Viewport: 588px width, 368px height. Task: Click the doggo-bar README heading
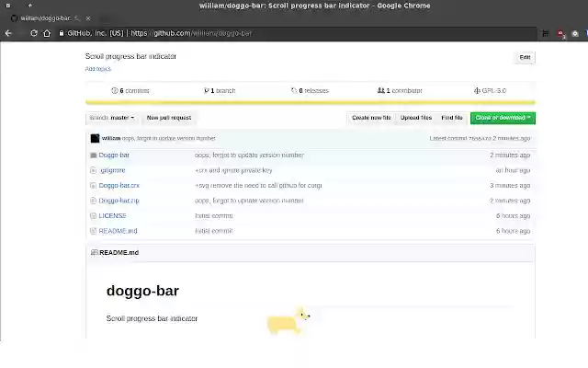pos(142,291)
